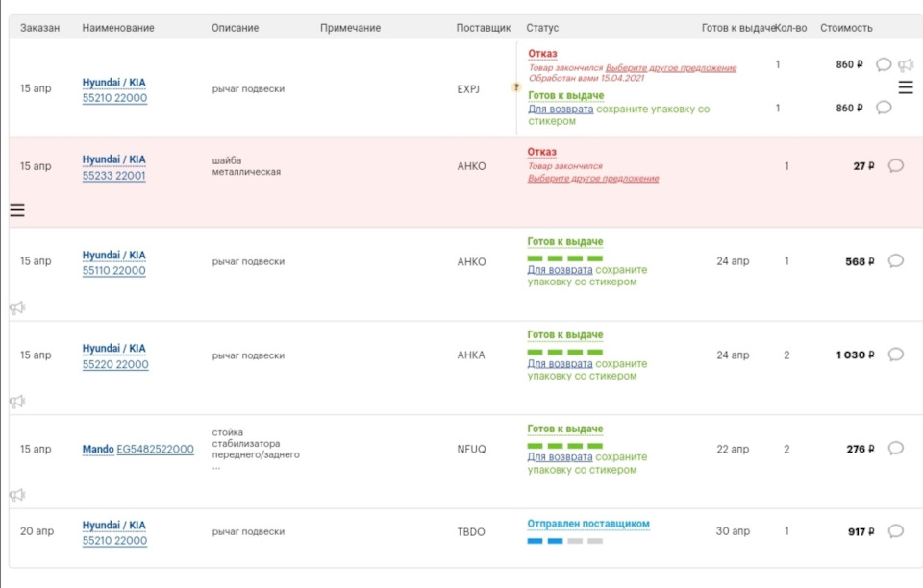Click 'Выберите другое предложение' in pink row
The width and height of the screenshot is (923, 588).
point(593,179)
